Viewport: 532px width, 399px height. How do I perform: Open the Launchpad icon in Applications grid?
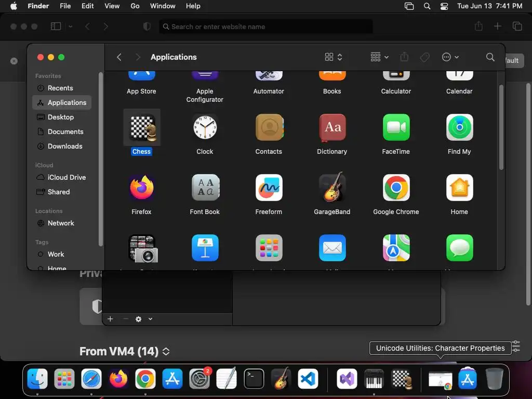(269, 248)
